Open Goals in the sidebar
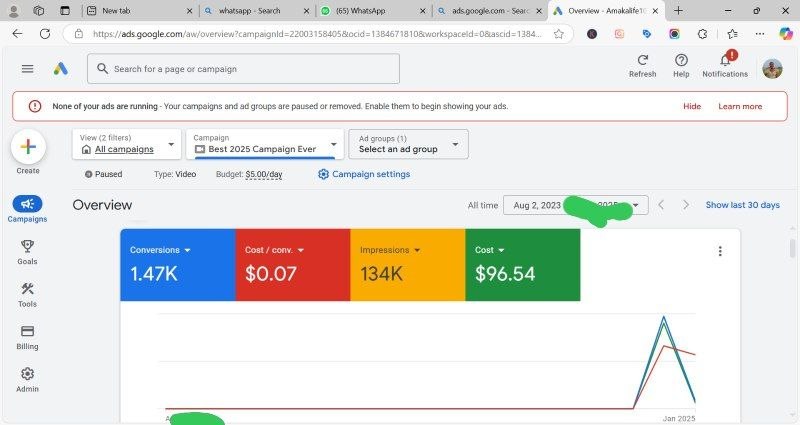Viewport: 800px width, 425px height. [x=28, y=251]
